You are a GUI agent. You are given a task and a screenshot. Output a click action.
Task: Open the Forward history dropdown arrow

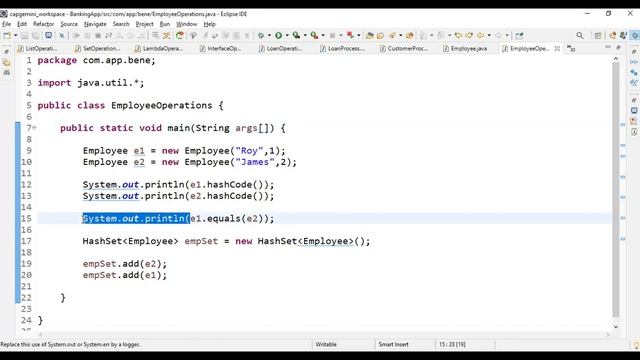click(x=507, y=36)
